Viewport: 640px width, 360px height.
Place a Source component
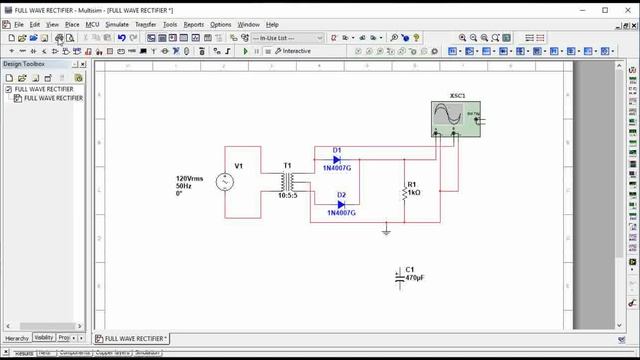coord(11,51)
